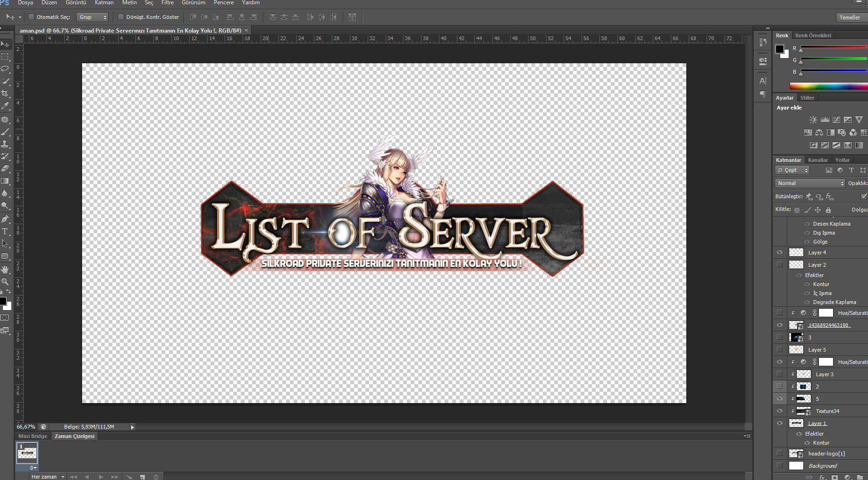This screenshot has width=868, height=480.
Task: Select the Pen tool
Action: (5, 219)
